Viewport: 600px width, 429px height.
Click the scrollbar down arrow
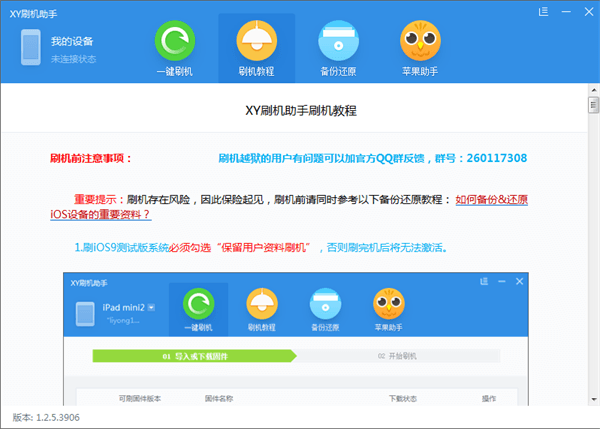point(594,400)
